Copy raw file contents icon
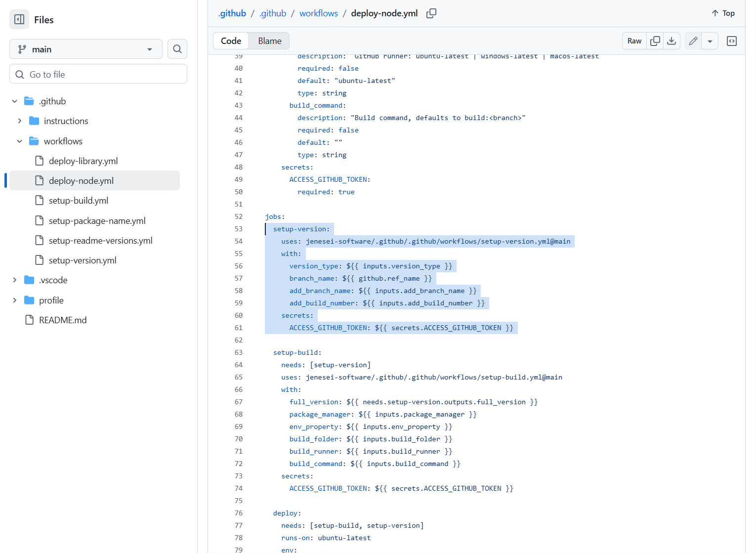 point(655,41)
